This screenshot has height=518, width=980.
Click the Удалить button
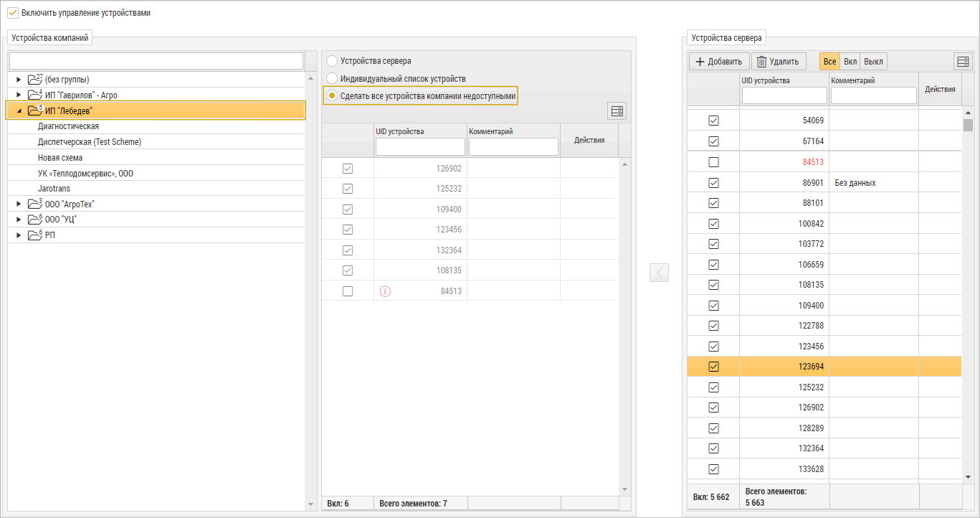click(x=779, y=62)
